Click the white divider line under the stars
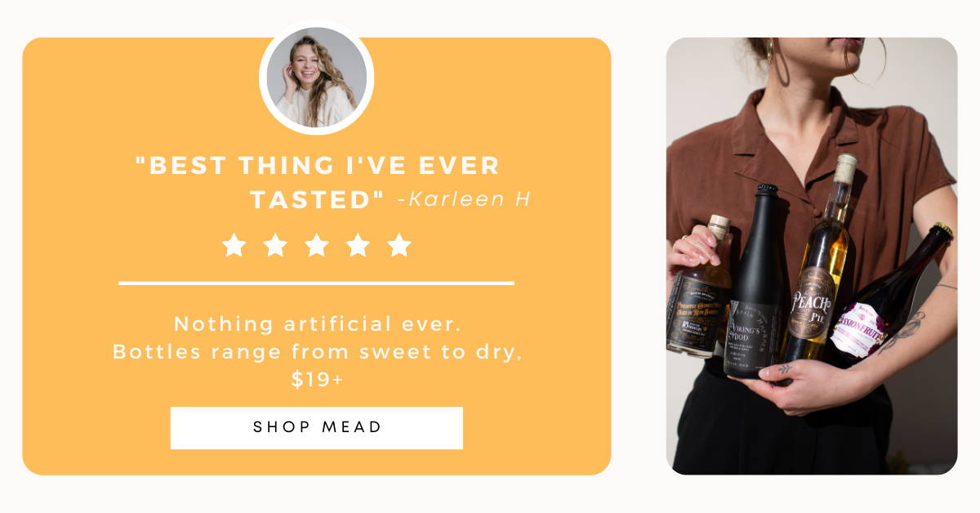The height and width of the screenshot is (513, 980). 317,283
